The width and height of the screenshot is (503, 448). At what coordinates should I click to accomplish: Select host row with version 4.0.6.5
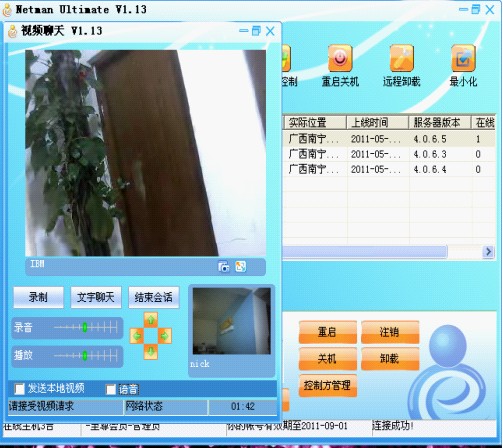(x=389, y=139)
